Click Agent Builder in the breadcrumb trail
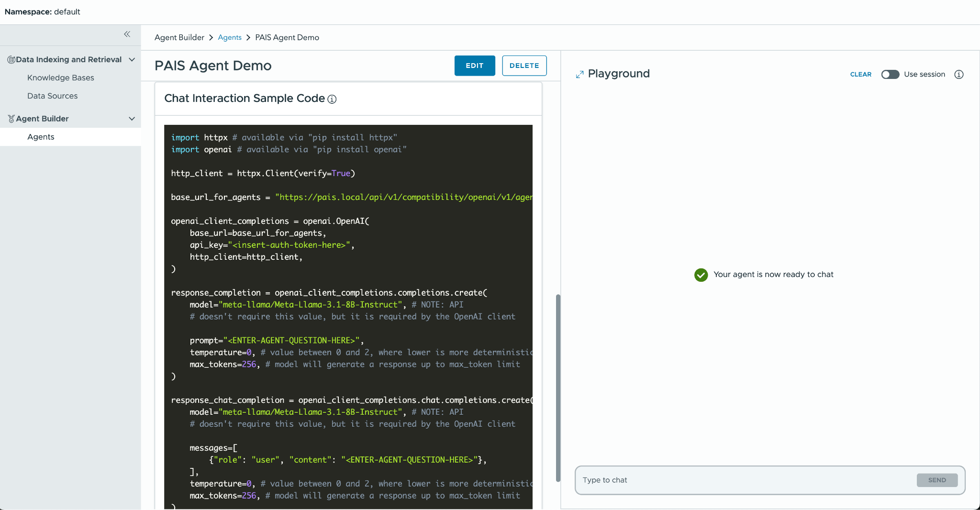Viewport: 980px width, 510px height. click(179, 37)
